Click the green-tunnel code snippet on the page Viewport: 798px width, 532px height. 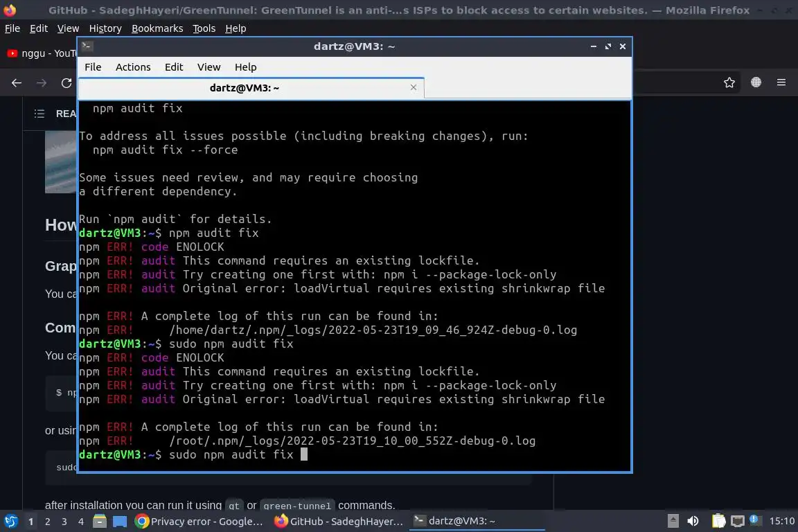pyautogui.click(x=297, y=506)
